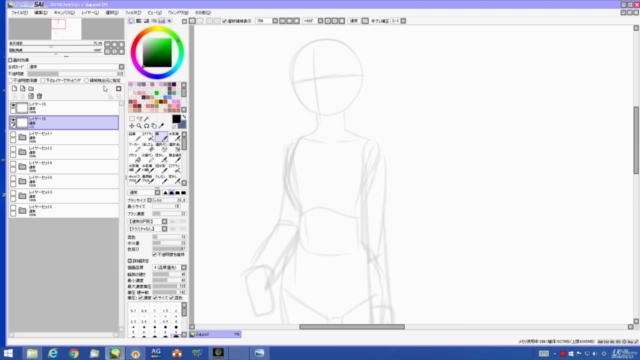
Task: Open the Canvas menu
Action: coord(64,13)
